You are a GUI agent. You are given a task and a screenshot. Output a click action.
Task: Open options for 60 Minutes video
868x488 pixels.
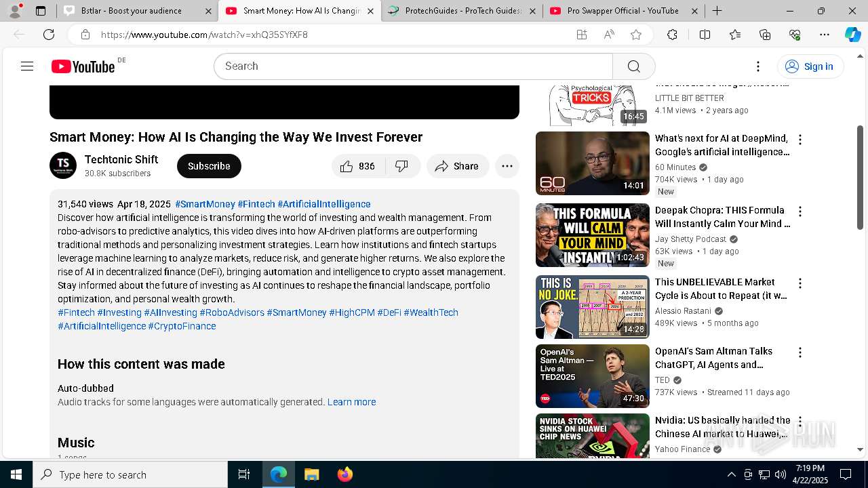pyautogui.click(x=800, y=140)
